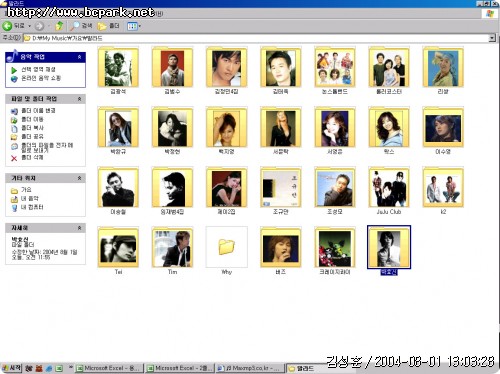Collapse the 기타 위치 panel
This screenshot has width=500, height=374.
click(79, 178)
